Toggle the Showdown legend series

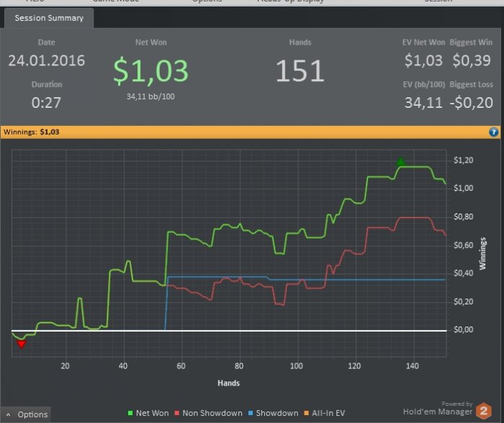274,413
